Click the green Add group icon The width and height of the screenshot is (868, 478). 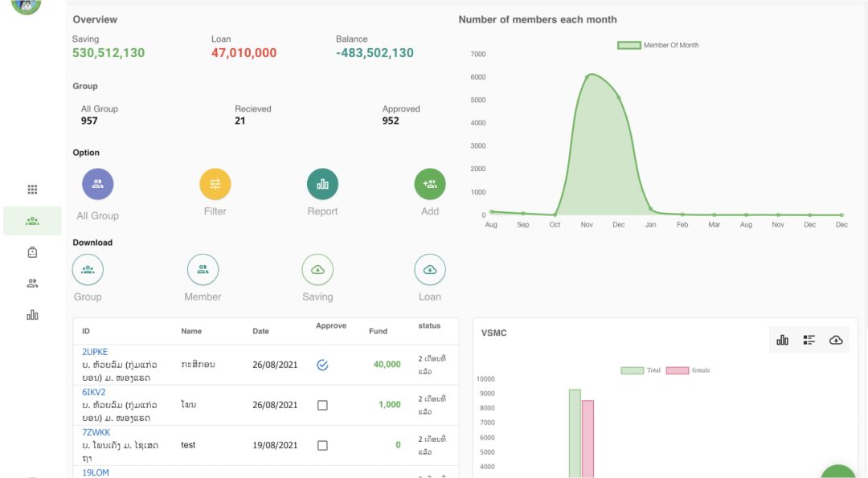pos(430,184)
